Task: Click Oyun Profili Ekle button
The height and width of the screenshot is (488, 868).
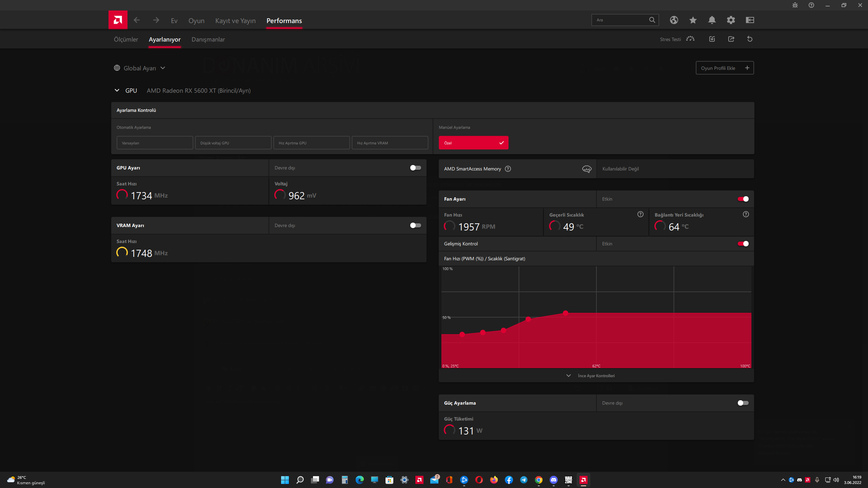Action: coord(725,68)
